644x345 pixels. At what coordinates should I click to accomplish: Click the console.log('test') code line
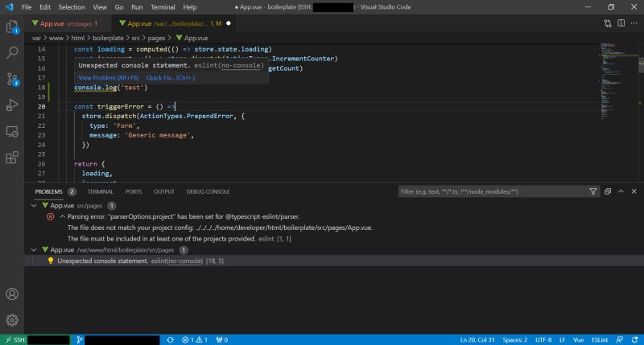click(x=110, y=88)
